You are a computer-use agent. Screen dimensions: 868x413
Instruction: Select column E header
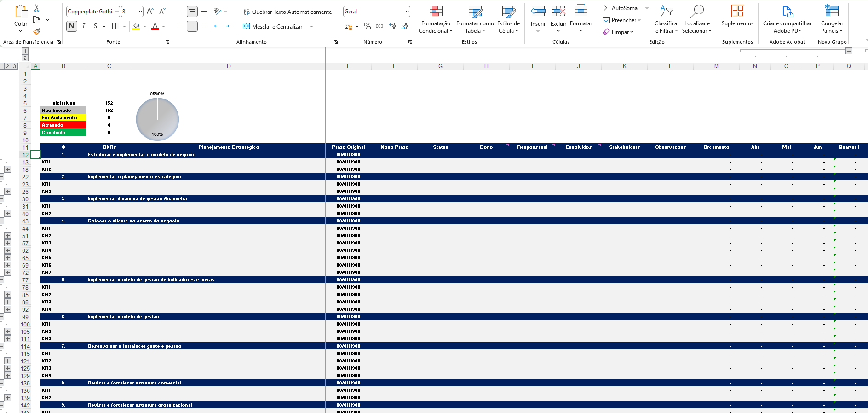pos(348,66)
